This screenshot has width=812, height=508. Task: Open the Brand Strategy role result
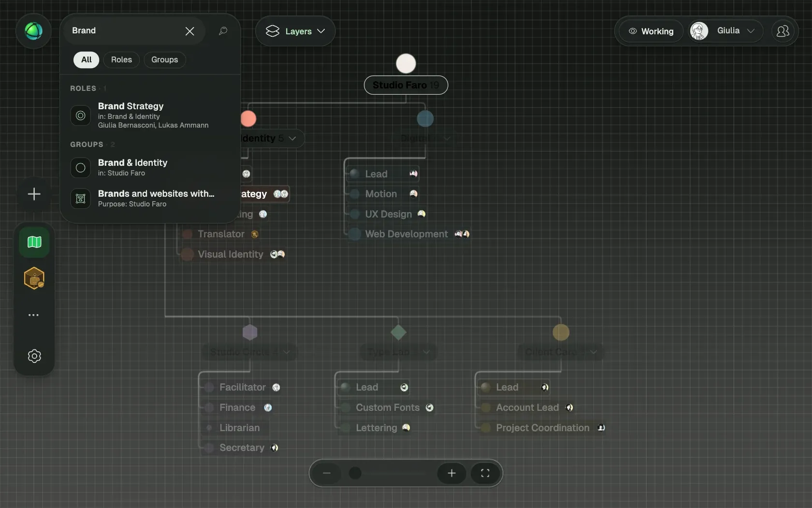(x=150, y=116)
